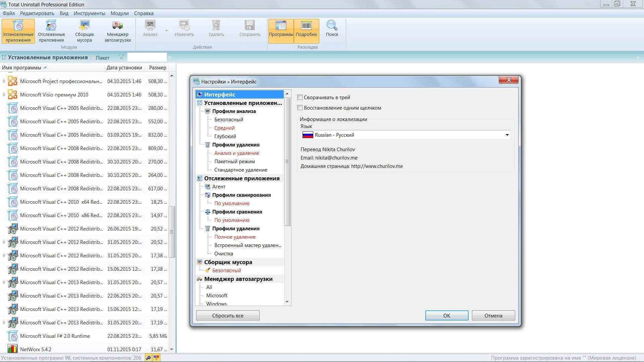Select Microsoft in autorun tree
The width and height of the screenshot is (644, 362).
(217, 296)
